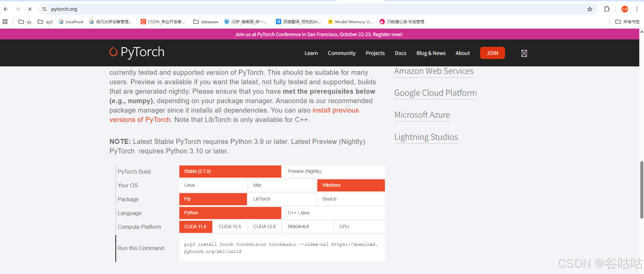Select Stable (2.7.0) build
The image size is (644, 274).
tap(230, 172)
